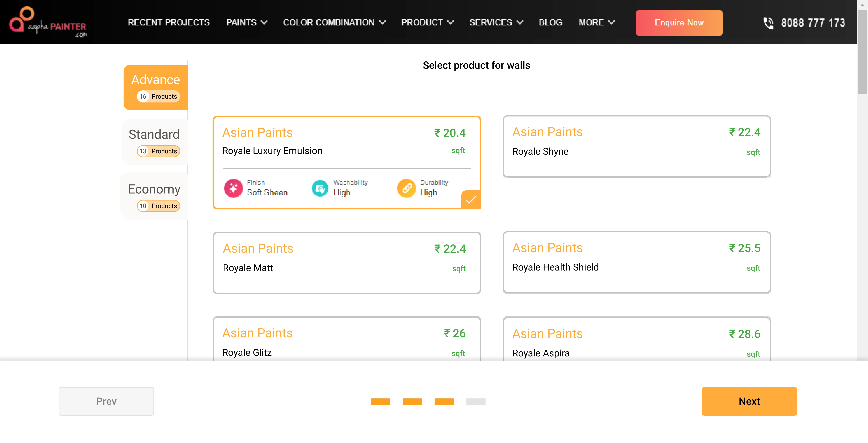
Task: Click the Enquire Now button
Action: (679, 23)
